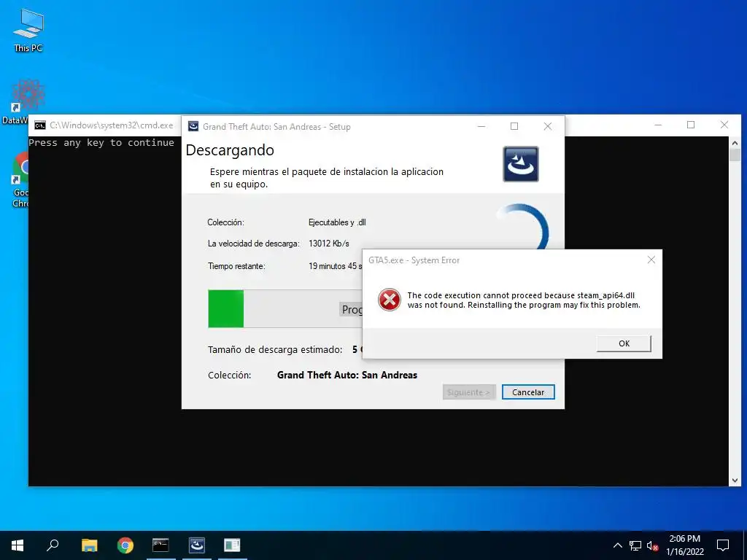Click the red error icon in the System Error dialog

390,300
